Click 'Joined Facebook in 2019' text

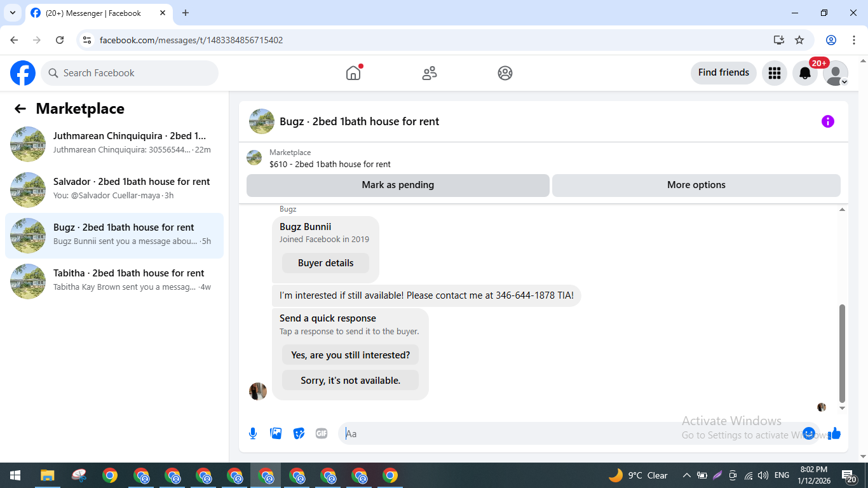point(324,240)
